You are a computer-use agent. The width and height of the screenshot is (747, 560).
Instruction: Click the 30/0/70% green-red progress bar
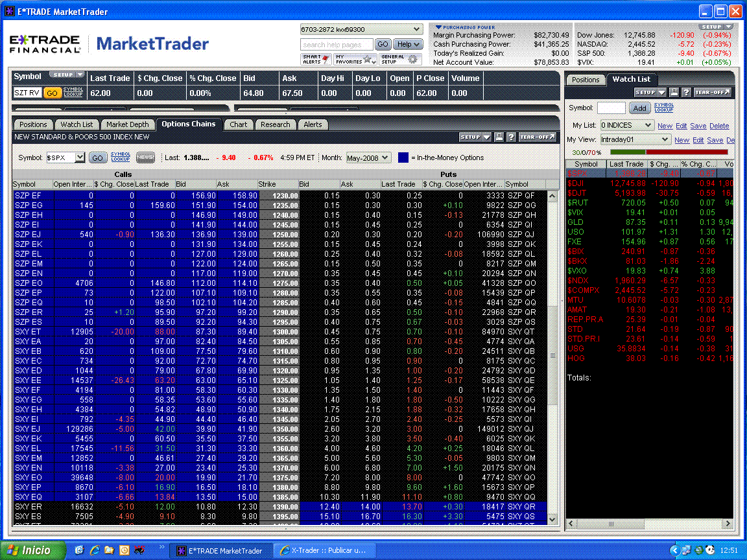pos(669,152)
